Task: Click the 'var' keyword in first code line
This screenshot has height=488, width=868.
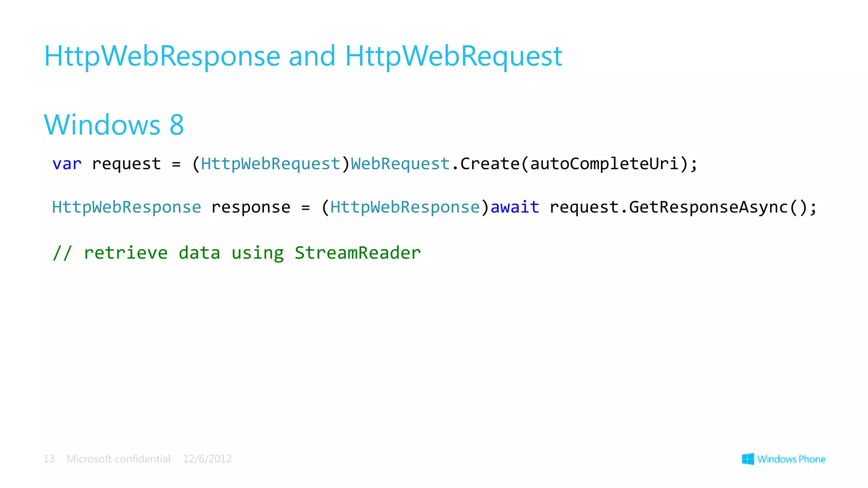Action: pyautogui.click(x=67, y=164)
